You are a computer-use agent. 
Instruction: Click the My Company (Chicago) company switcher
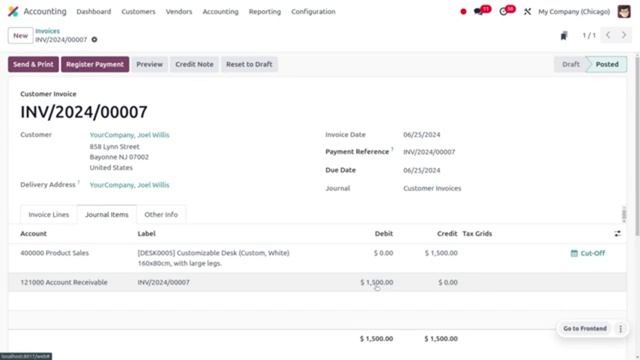point(574,12)
